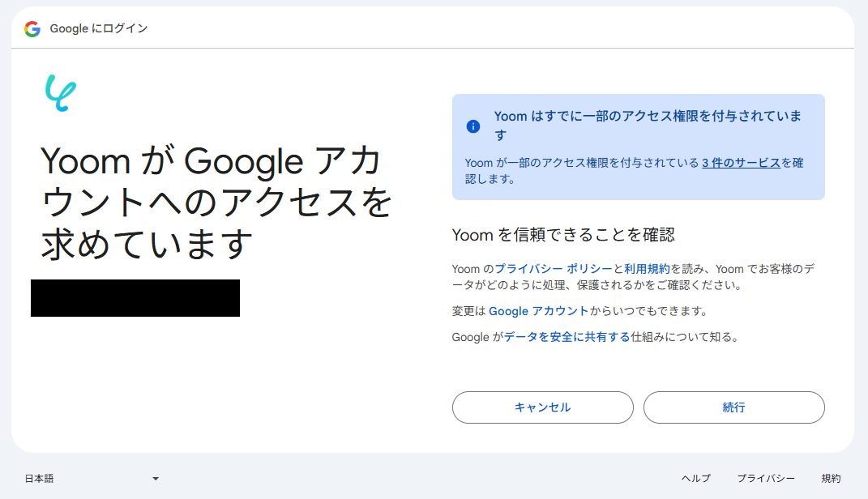Click the Google にログイン header text
This screenshot has height=499, width=868.
[99, 29]
